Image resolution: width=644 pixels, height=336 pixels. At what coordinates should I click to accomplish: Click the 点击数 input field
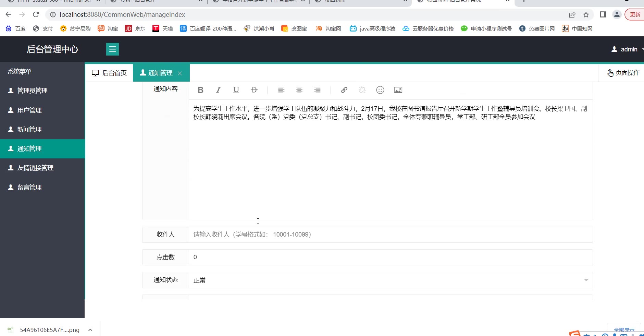pyautogui.click(x=391, y=257)
